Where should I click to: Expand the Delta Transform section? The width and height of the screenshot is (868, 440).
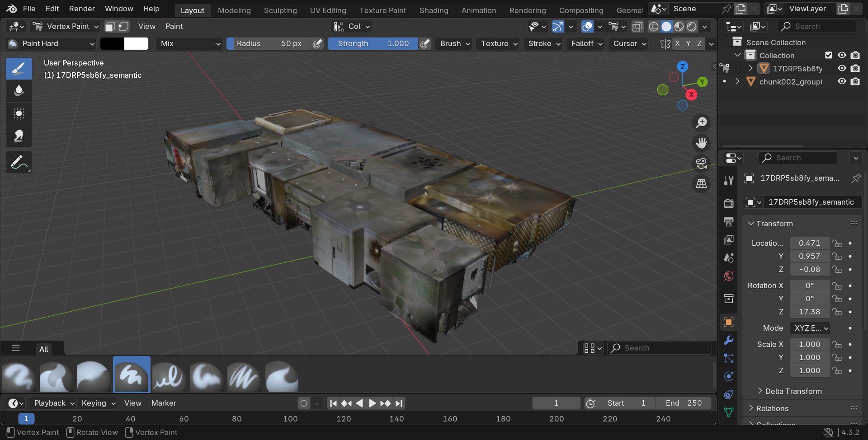point(793,391)
